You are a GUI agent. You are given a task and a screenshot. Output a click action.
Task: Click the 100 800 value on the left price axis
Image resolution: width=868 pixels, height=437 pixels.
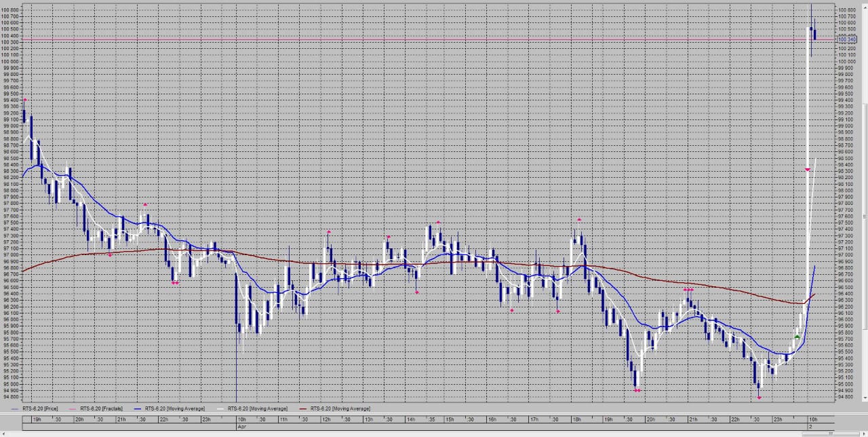click(x=9, y=10)
